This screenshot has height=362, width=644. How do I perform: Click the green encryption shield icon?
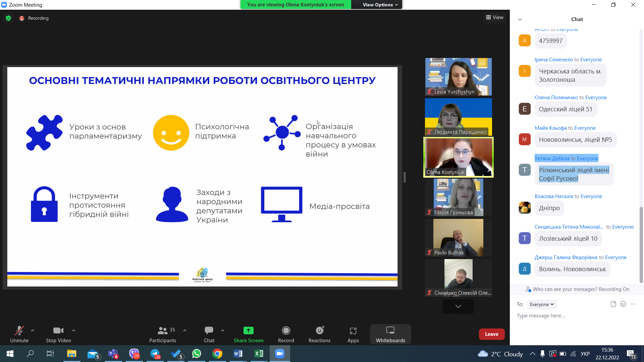[x=8, y=18]
